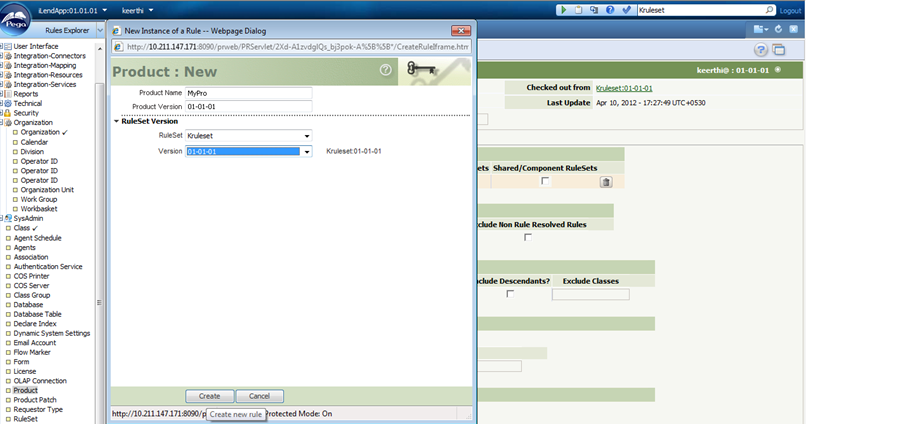Click the Create button

(209, 396)
